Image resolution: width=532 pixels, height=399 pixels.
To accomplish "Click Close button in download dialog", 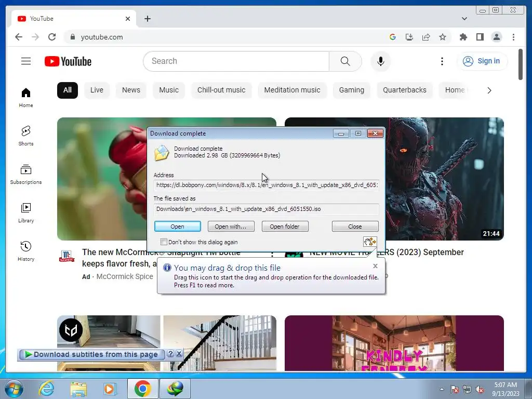I will pyautogui.click(x=355, y=227).
